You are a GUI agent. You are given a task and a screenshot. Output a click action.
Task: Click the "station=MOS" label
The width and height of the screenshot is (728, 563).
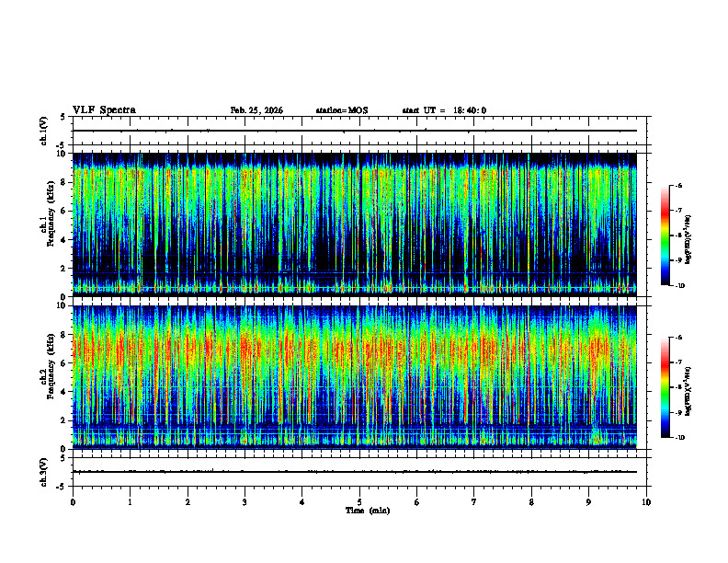coord(342,110)
